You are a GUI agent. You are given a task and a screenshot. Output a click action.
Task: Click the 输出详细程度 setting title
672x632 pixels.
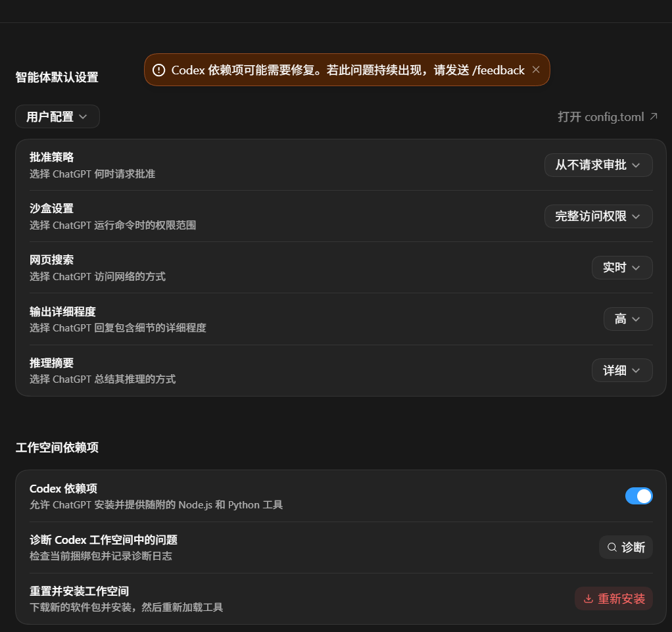tap(62, 312)
